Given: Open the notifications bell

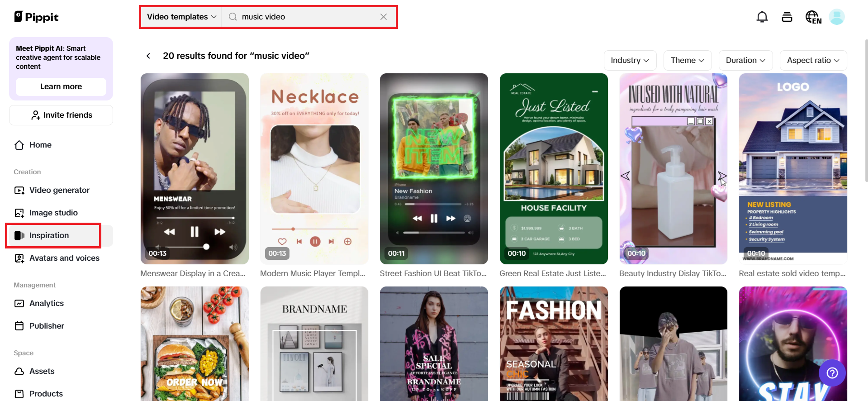Looking at the screenshot, I should (762, 17).
